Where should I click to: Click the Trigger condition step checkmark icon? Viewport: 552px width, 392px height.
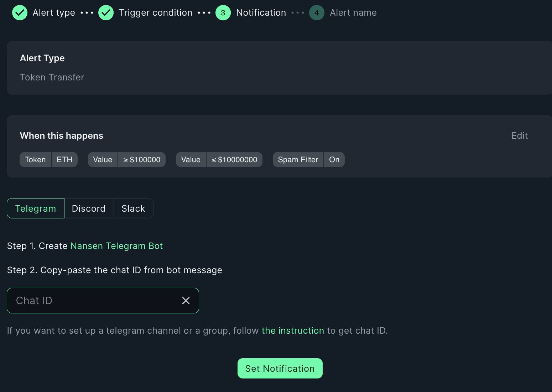[106, 13]
